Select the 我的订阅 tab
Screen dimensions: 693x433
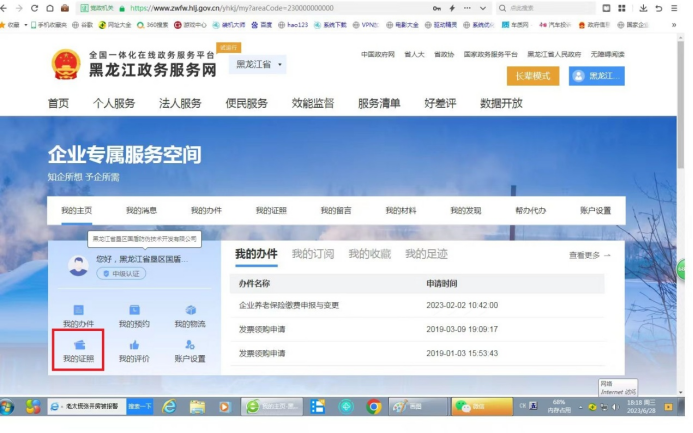[313, 254]
